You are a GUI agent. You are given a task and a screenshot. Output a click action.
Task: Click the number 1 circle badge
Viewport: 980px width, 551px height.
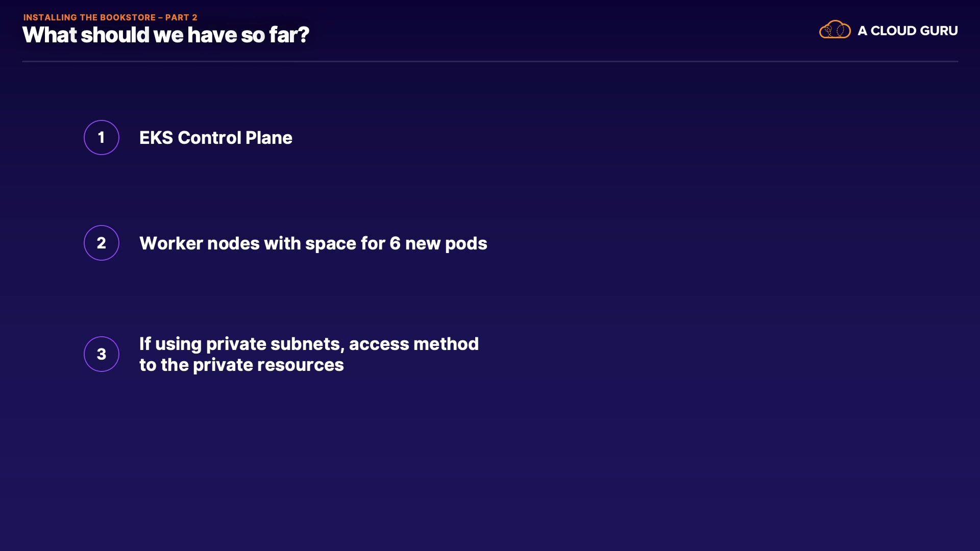click(102, 137)
